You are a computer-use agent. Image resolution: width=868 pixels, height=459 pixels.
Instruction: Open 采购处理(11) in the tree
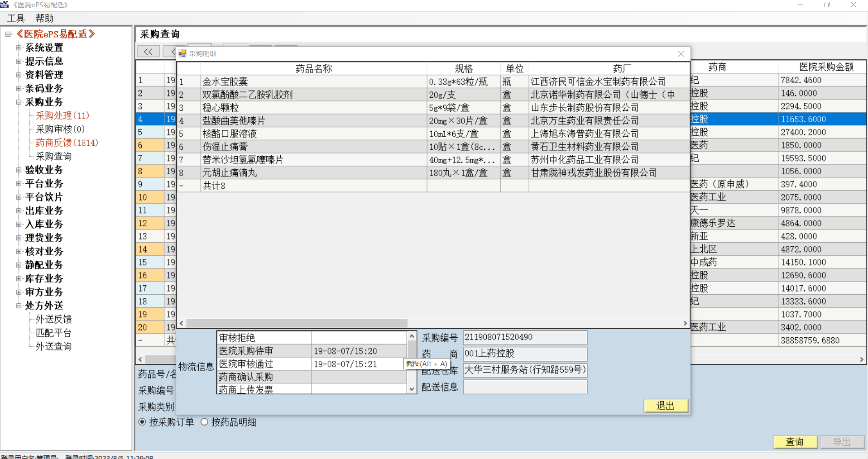tap(62, 115)
